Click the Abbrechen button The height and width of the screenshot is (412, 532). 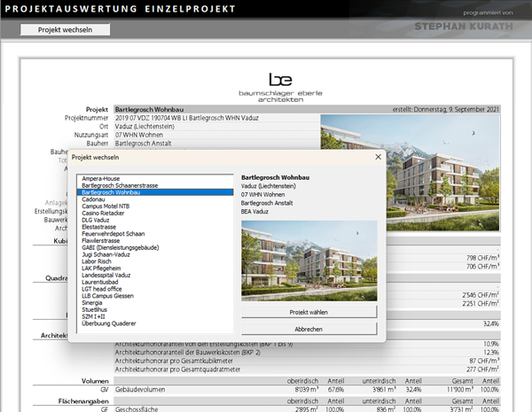click(309, 329)
